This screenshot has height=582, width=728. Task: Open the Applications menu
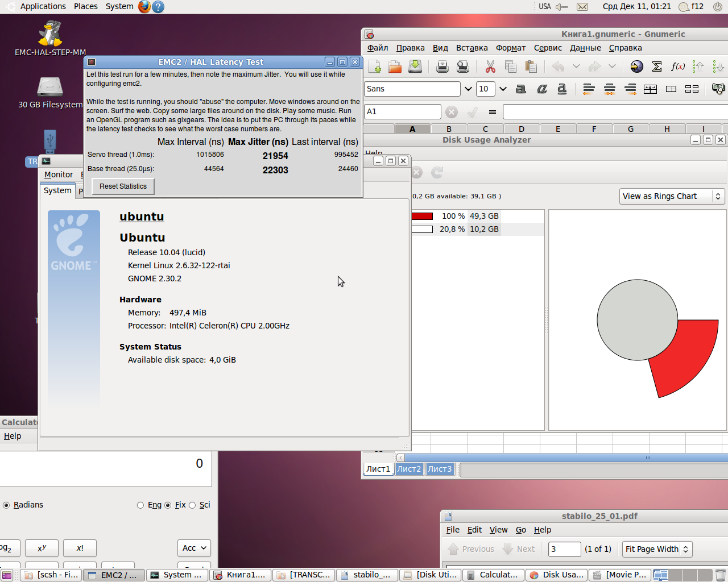pos(43,6)
